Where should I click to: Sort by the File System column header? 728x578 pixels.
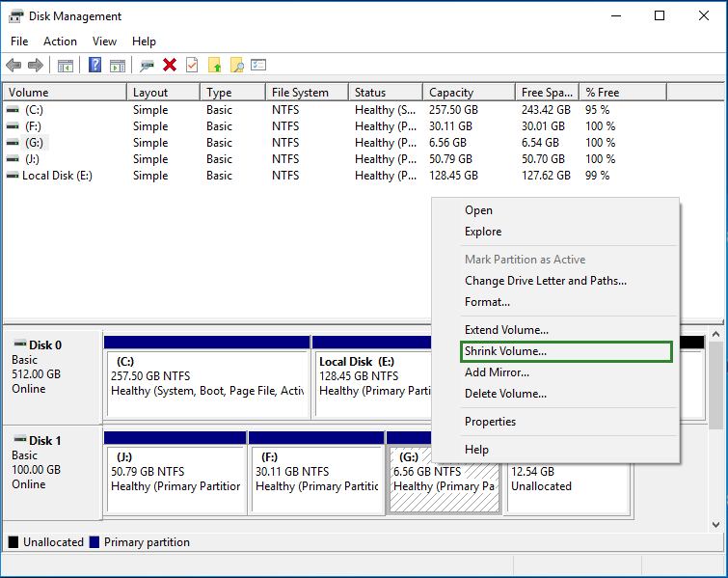point(308,93)
